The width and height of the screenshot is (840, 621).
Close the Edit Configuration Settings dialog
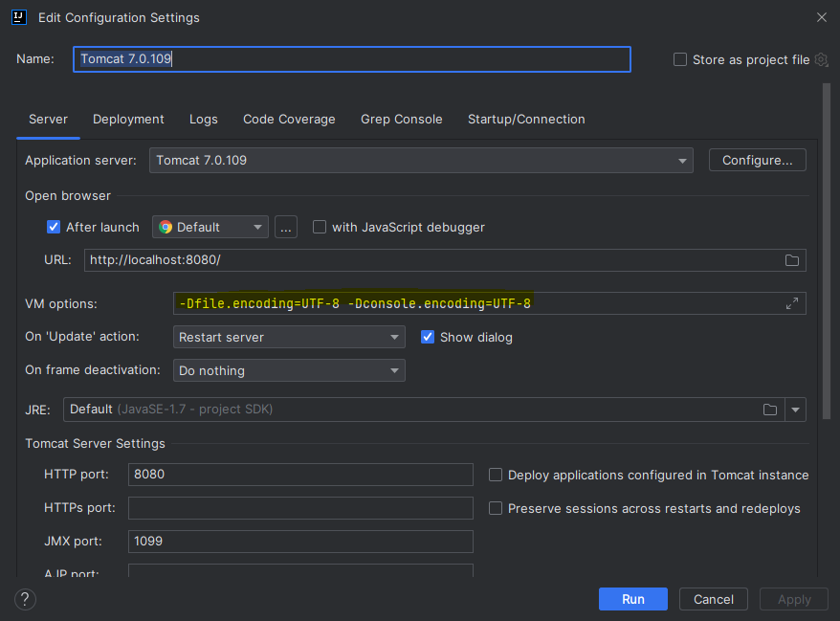(821, 17)
